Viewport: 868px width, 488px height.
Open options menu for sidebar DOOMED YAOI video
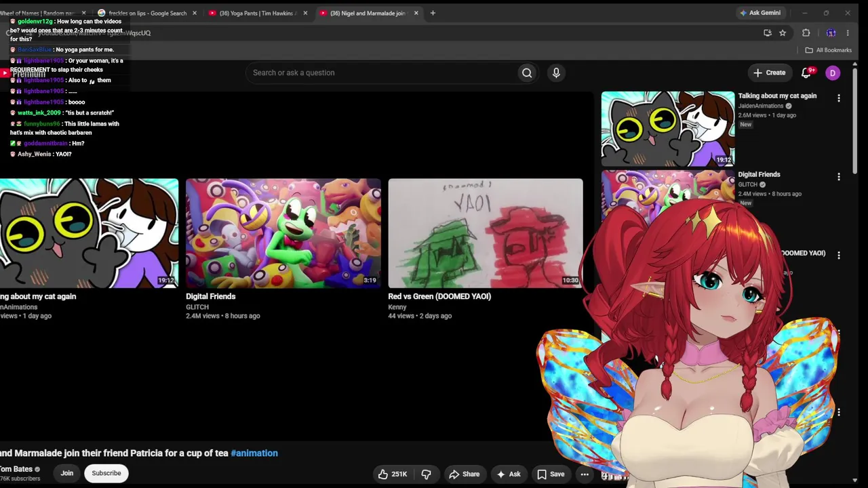pos(839,256)
